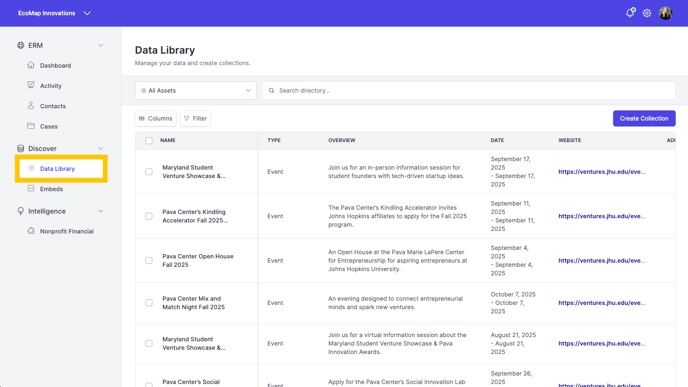Open website link for Kindling Accelerator row

point(602,216)
